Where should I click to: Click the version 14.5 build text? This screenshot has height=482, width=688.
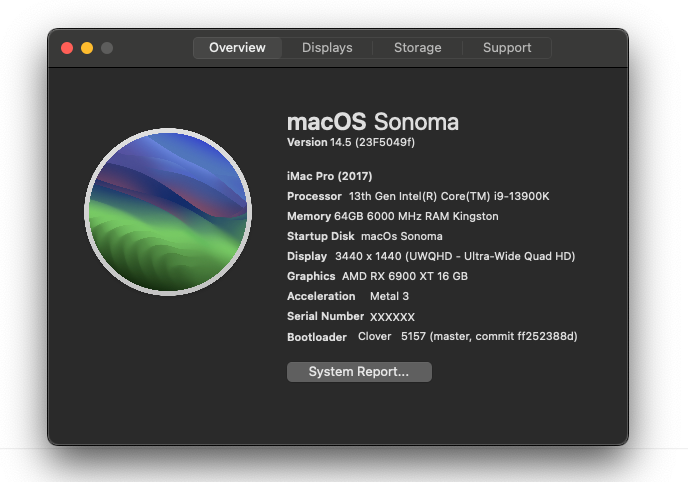click(351, 142)
